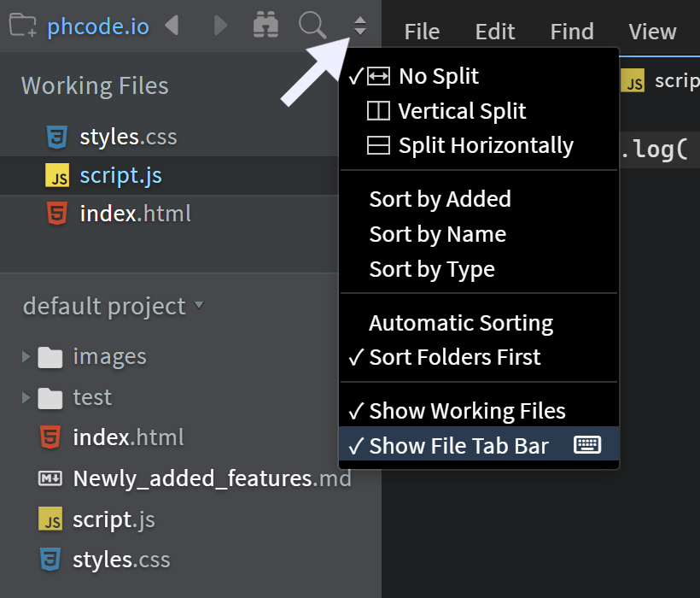
Task: Click the phcode.io project name
Action: (97, 26)
